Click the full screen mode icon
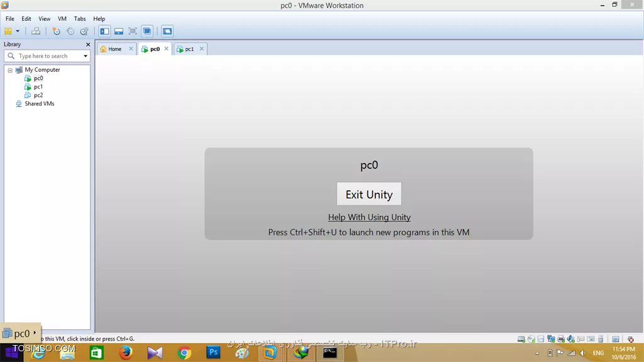The image size is (644, 362). [133, 31]
